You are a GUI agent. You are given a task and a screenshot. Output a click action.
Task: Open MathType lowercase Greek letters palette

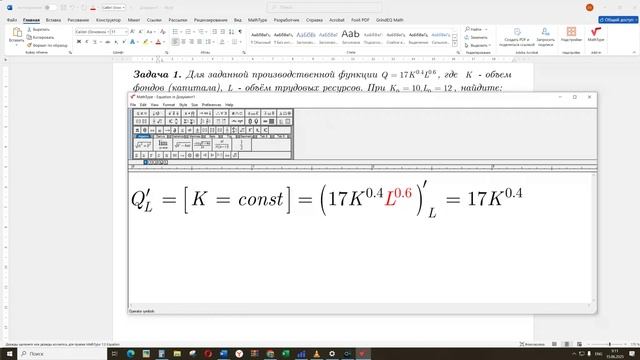pyautogui.click(x=253, y=113)
